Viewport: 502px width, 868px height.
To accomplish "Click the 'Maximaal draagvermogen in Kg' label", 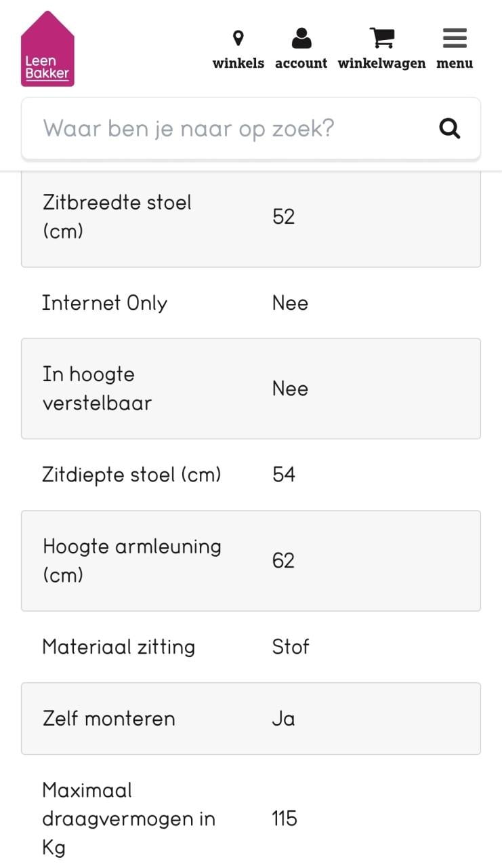I will [129, 818].
